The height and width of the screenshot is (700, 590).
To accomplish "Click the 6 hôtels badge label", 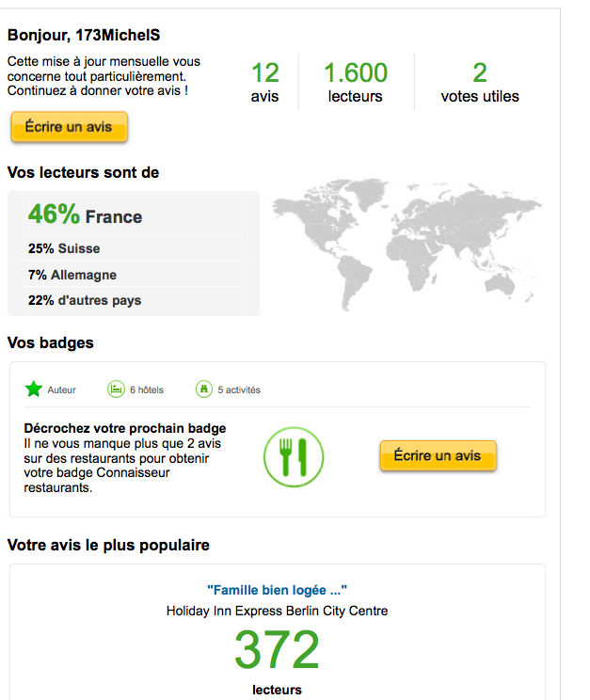I will 147,390.
